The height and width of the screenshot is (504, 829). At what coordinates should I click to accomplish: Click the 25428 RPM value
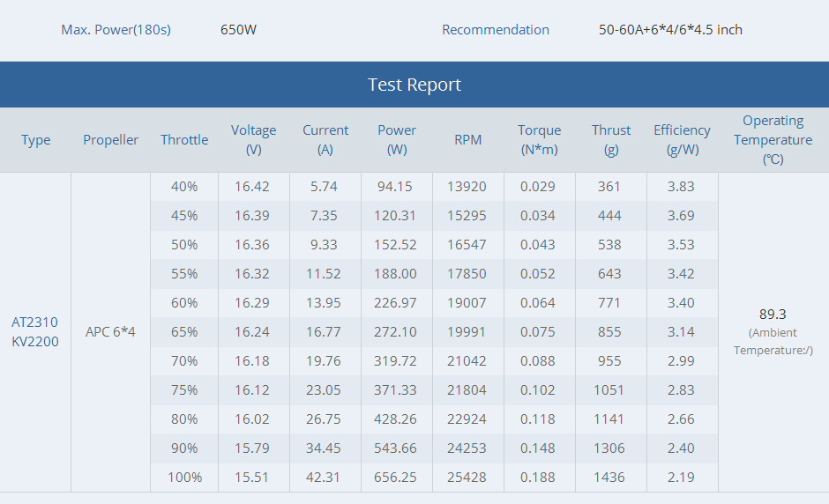[468, 478]
